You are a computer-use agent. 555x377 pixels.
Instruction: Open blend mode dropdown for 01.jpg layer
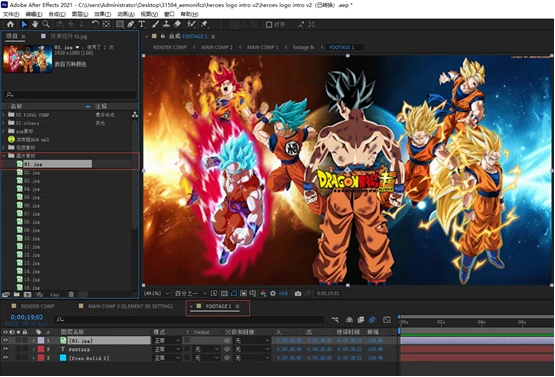[x=167, y=340]
